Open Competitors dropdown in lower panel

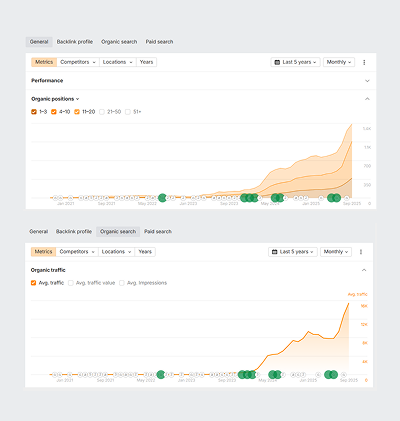point(77,252)
